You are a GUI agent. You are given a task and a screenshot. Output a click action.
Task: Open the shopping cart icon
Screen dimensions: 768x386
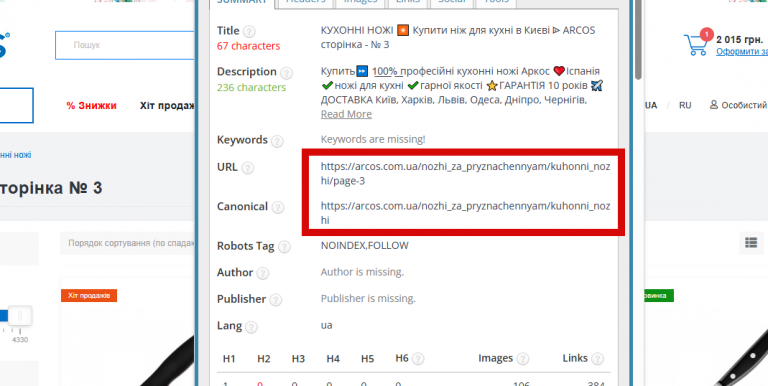[696, 44]
